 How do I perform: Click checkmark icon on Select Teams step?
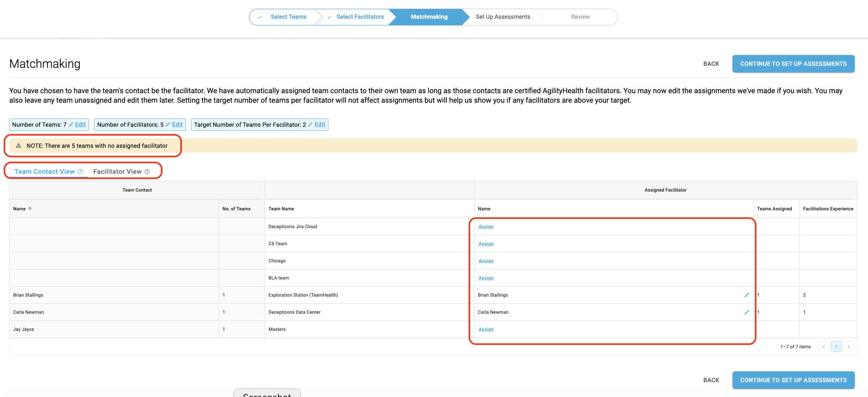(260, 17)
